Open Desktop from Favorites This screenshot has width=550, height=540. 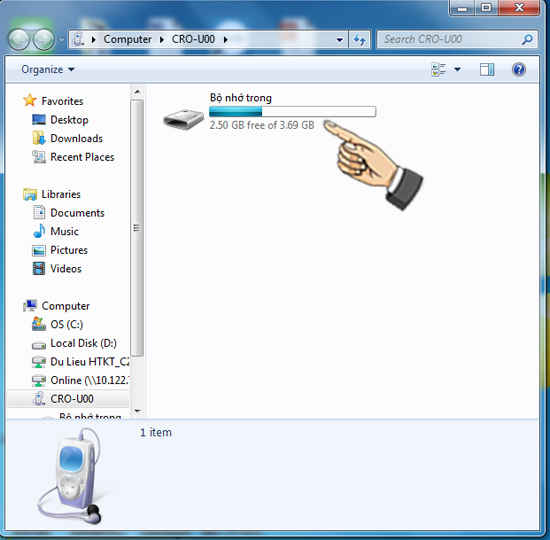click(69, 120)
